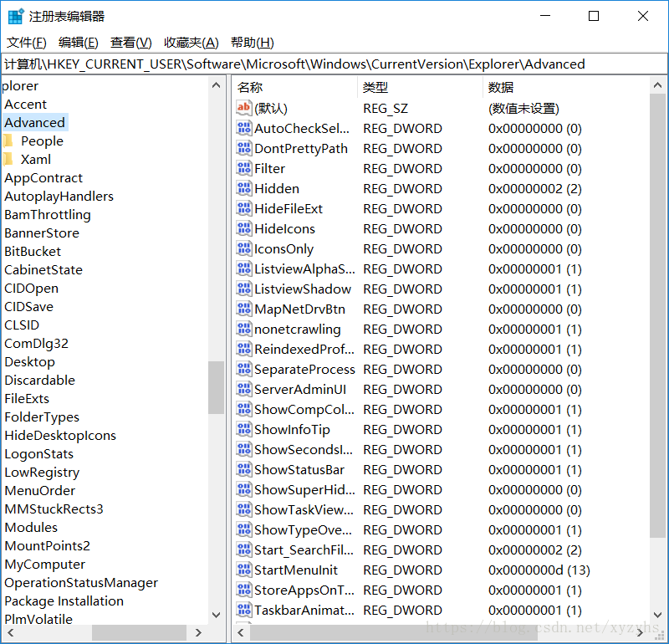The width and height of the screenshot is (669, 644).
Task: Click the People folder icon
Action: (8, 141)
